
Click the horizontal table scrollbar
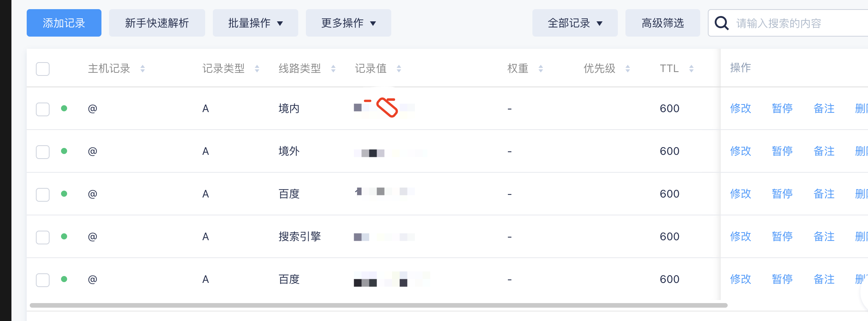(x=379, y=305)
